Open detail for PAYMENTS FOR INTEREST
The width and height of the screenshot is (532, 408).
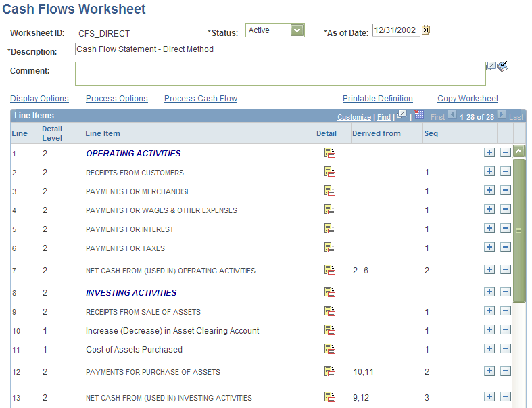329,229
